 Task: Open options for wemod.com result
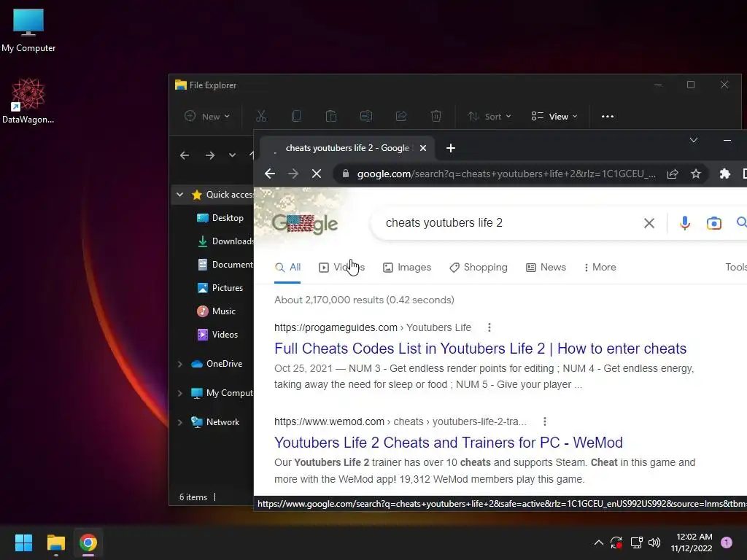pyautogui.click(x=544, y=421)
